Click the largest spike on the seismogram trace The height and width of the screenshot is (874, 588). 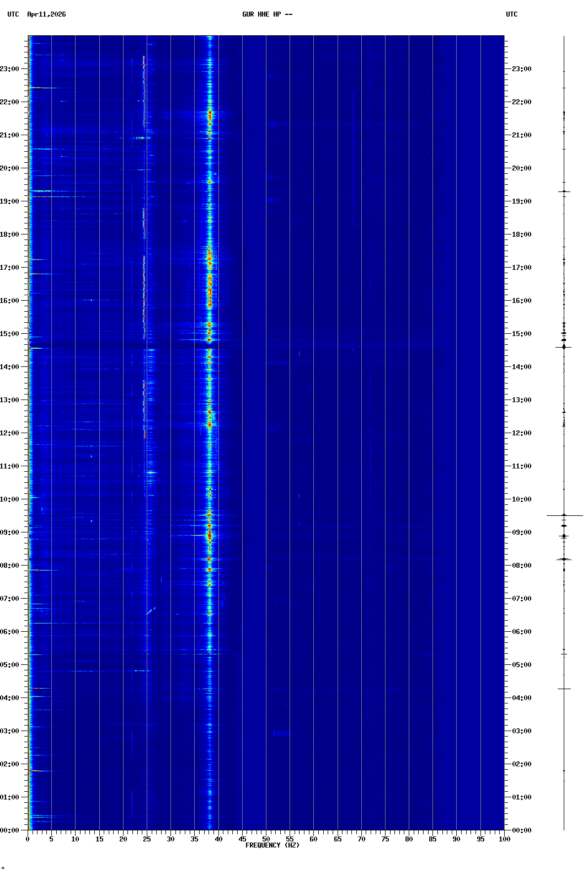(x=564, y=515)
